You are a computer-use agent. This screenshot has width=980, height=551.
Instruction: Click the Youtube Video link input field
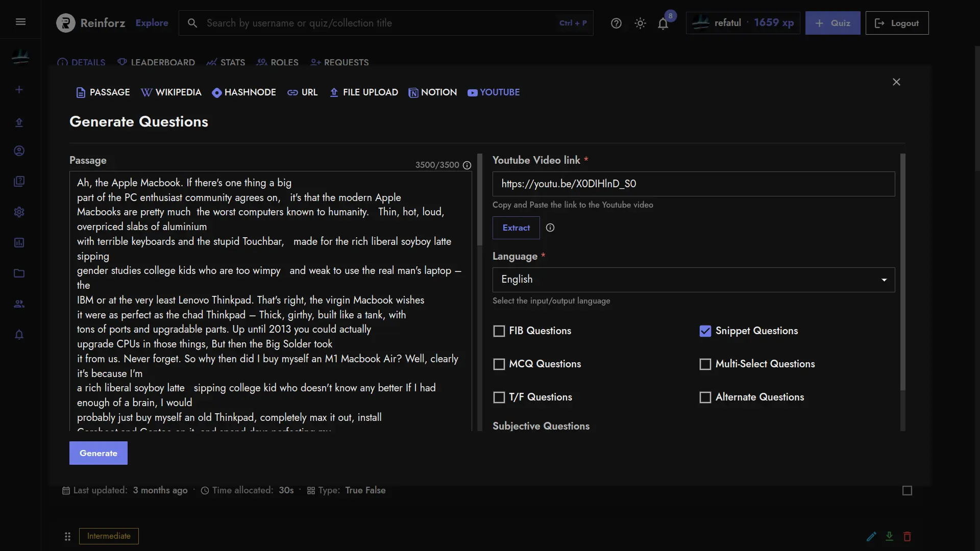[694, 184]
